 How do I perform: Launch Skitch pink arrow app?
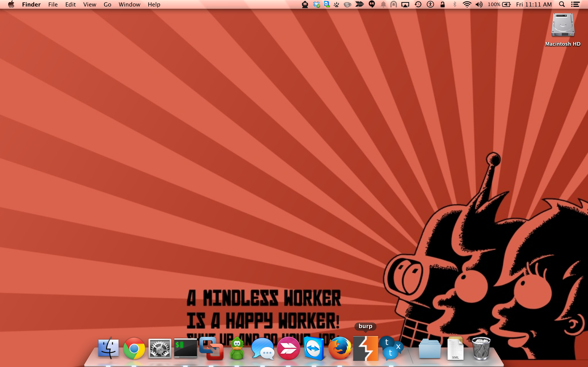tap(288, 349)
